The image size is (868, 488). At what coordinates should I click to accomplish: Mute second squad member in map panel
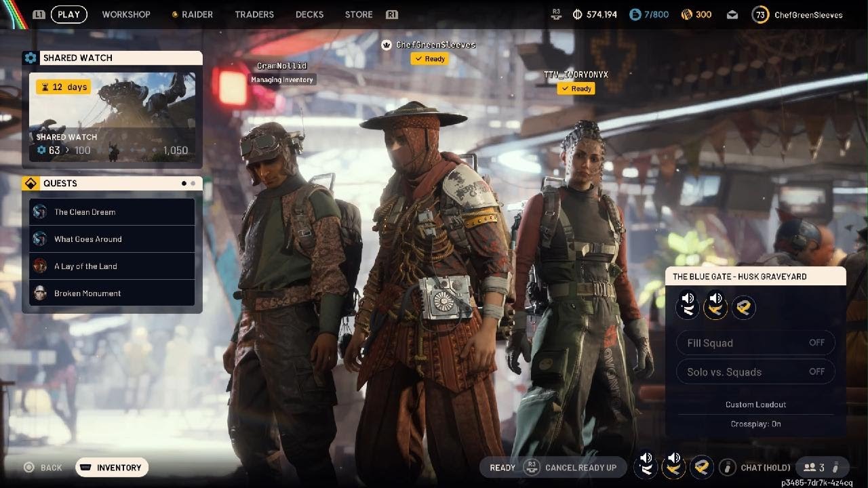[715, 306]
